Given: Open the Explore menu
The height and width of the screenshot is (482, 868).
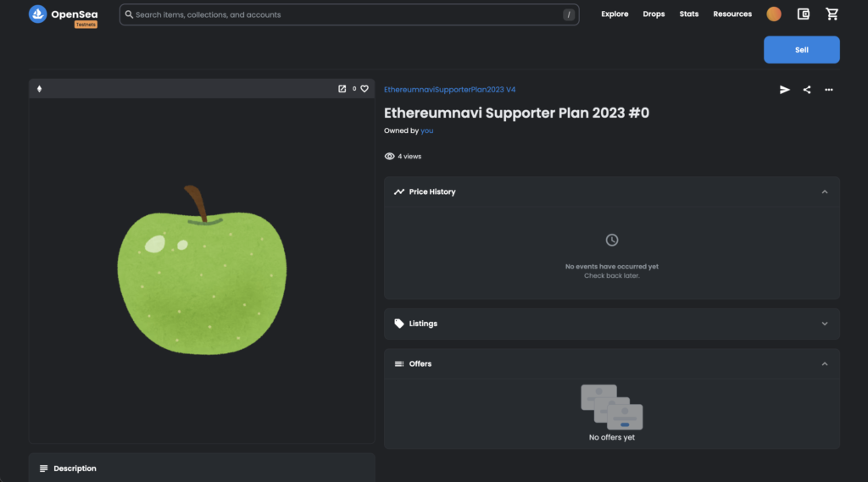Looking at the screenshot, I should point(615,14).
